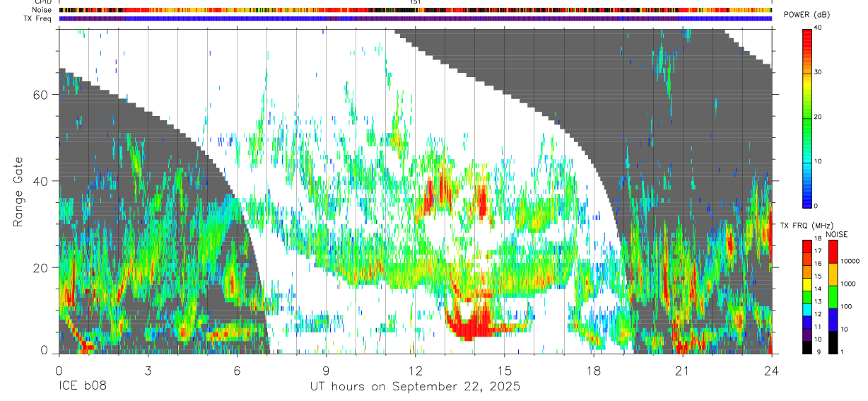The width and height of the screenshot is (868, 401).
Task: Click the 9 tick on the UT hours axis
Action: (x=326, y=370)
